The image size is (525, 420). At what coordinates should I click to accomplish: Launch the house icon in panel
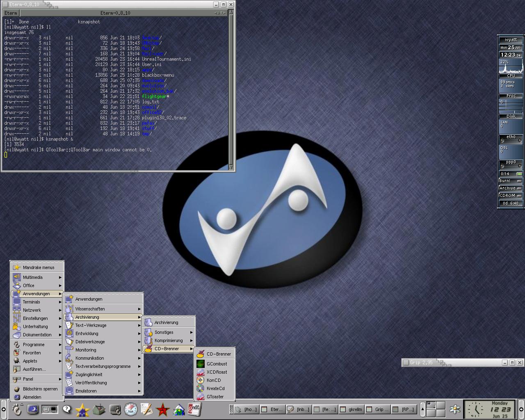pyautogui.click(x=179, y=409)
